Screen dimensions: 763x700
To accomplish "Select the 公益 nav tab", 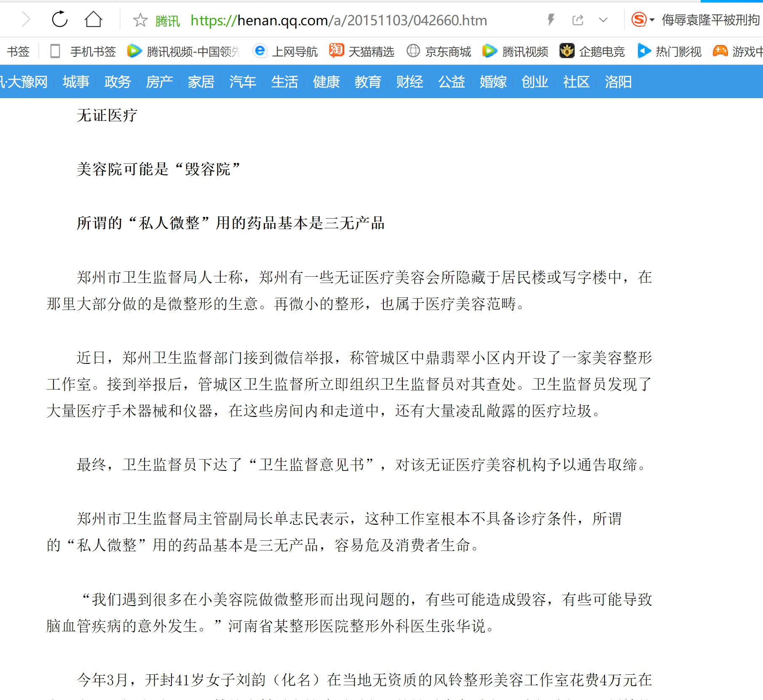I will click(451, 82).
